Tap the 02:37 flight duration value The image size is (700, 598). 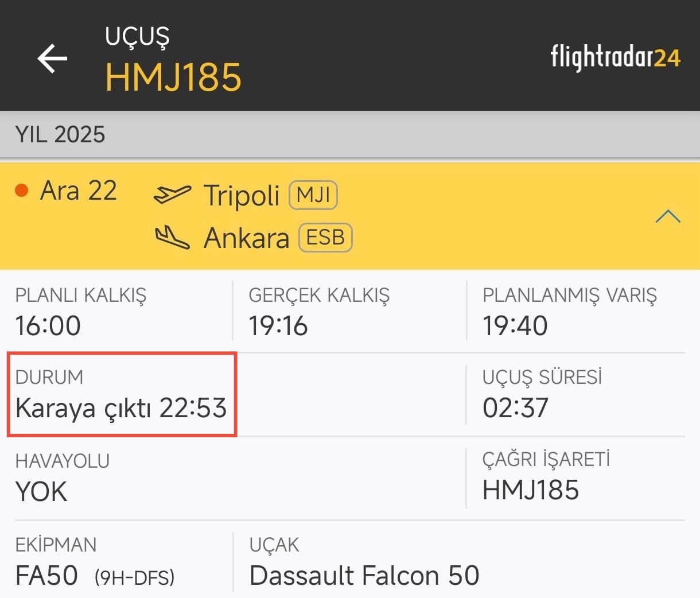(x=515, y=407)
